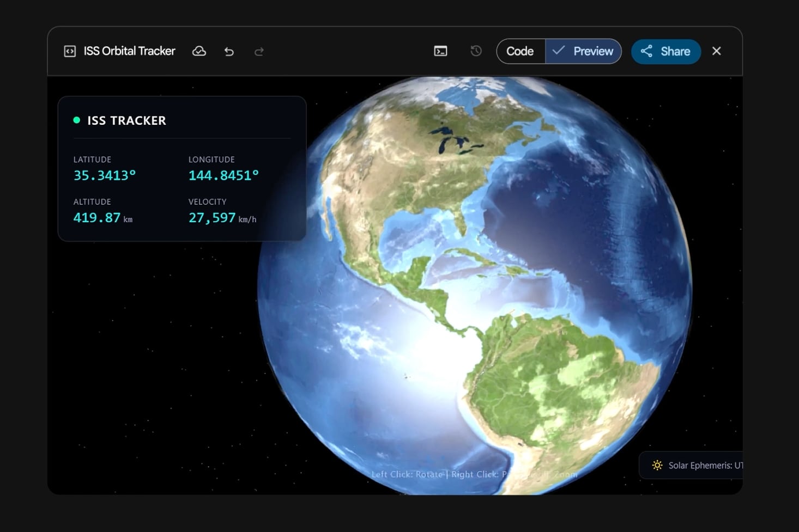Select the longitude value 144.8451°

[223, 175]
